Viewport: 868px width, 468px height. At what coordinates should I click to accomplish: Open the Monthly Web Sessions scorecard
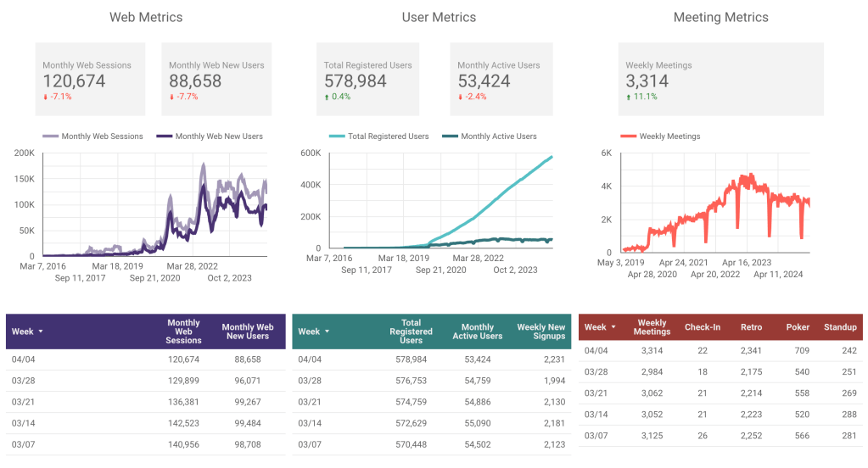click(90, 79)
